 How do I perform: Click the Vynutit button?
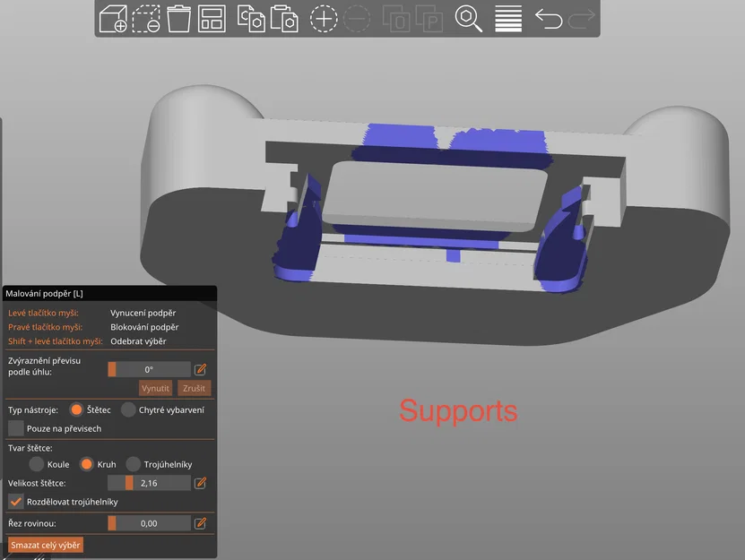155,388
